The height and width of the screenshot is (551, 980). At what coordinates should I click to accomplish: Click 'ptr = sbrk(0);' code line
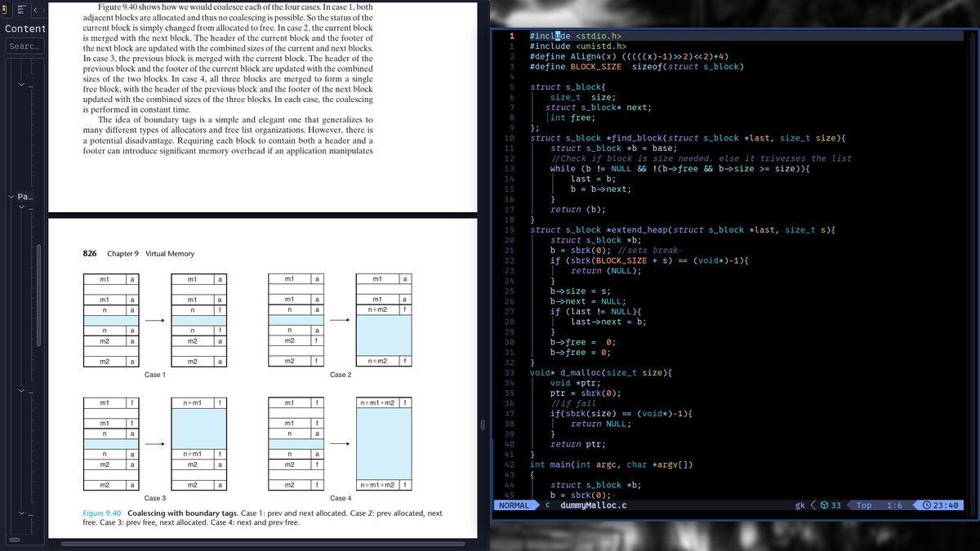tap(586, 393)
